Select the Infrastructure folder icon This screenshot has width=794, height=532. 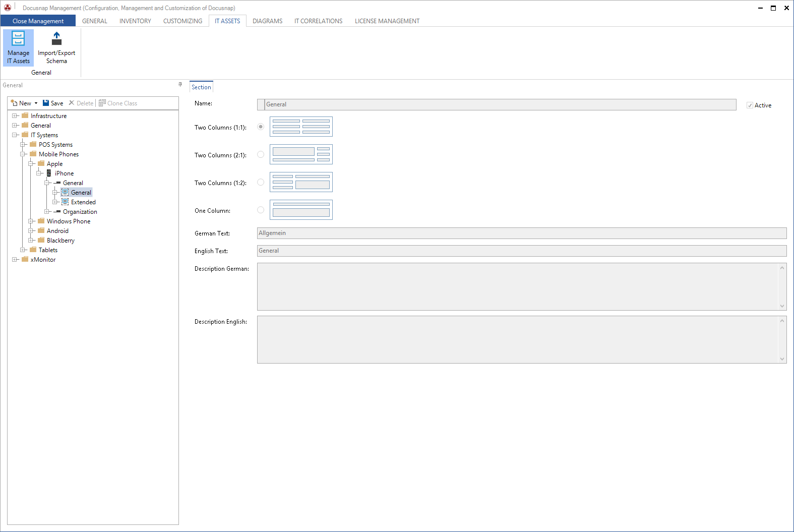(x=25, y=115)
